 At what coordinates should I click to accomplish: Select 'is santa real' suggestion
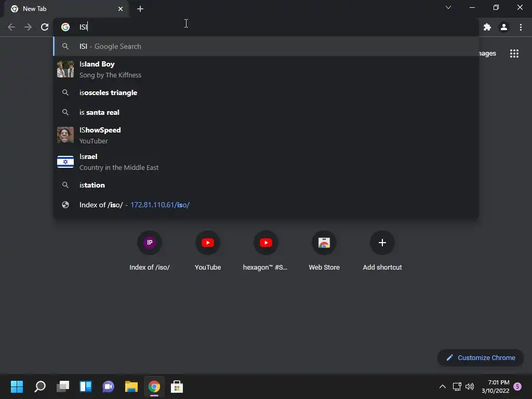pyautogui.click(x=266, y=112)
